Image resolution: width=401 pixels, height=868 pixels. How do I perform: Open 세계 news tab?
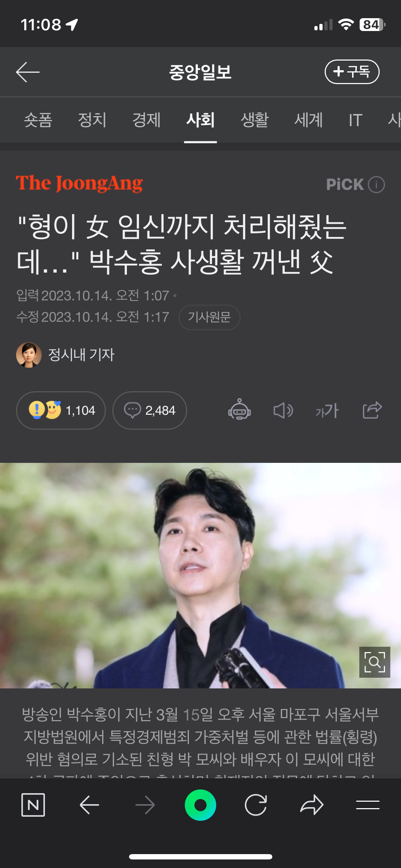coord(309,120)
